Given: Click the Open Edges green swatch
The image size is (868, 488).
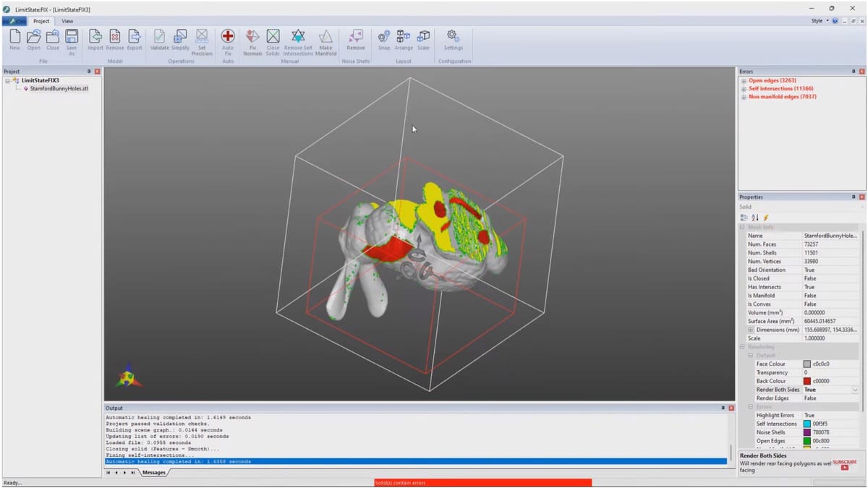Looking at the screenshot, I should point(807,441).
